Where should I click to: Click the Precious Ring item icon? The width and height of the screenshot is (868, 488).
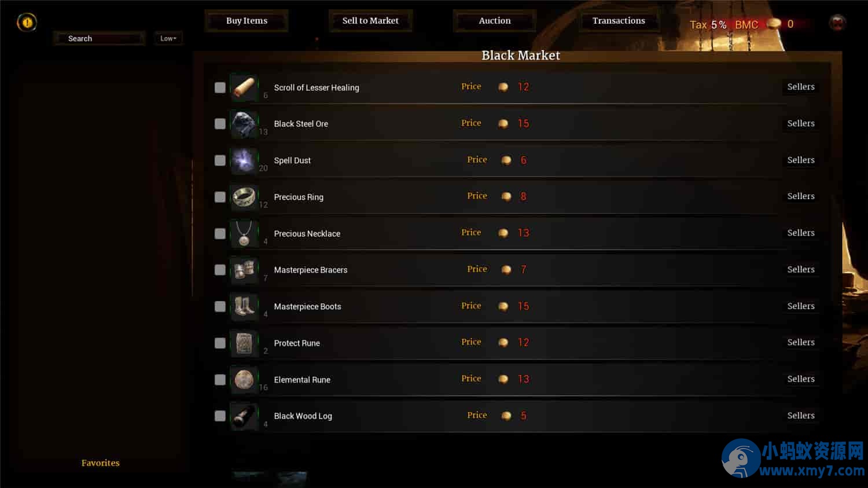244,197
